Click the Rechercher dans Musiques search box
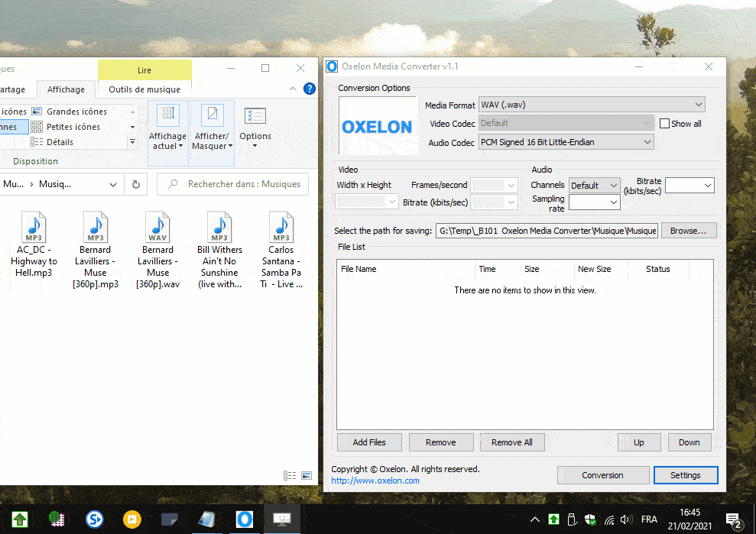756x534 pixels. click(233, 184)
